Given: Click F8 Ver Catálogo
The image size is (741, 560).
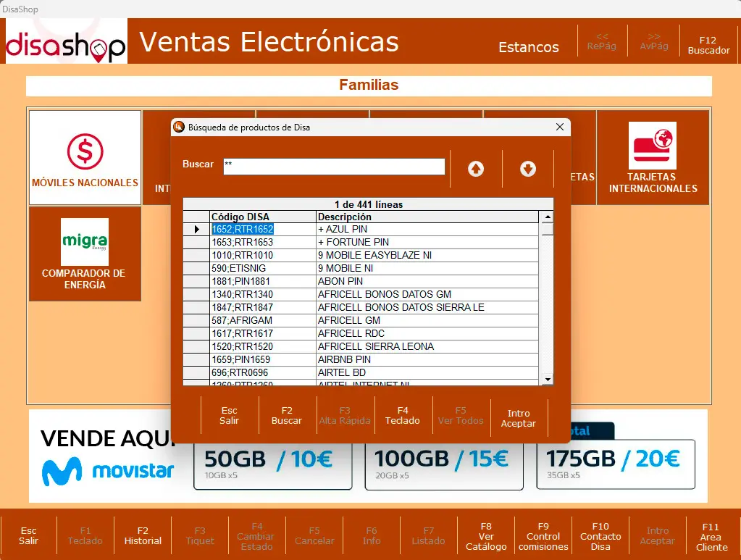Looking at the screenshot, I should pos(486,536).
